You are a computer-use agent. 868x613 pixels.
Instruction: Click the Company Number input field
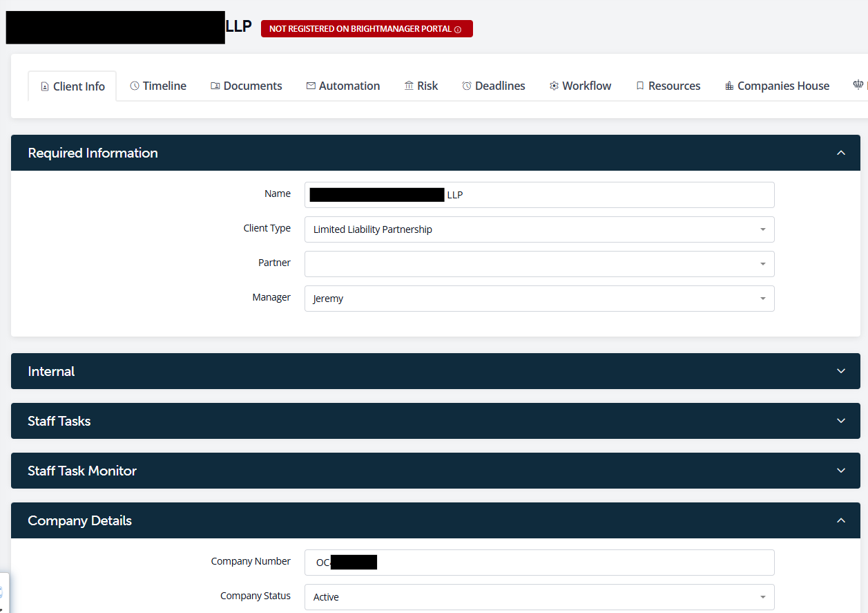[x=573, y=563]
